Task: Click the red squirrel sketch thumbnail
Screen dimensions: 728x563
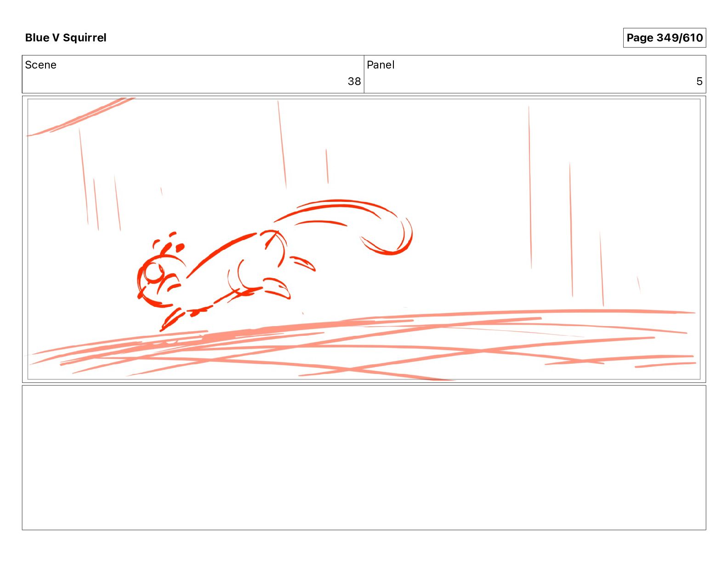Action: (364, 239)
